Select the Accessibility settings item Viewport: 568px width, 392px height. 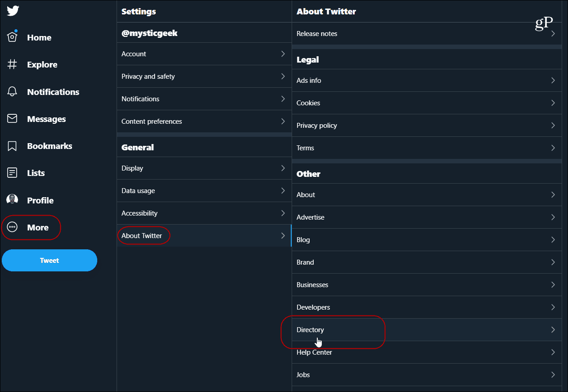204,213
